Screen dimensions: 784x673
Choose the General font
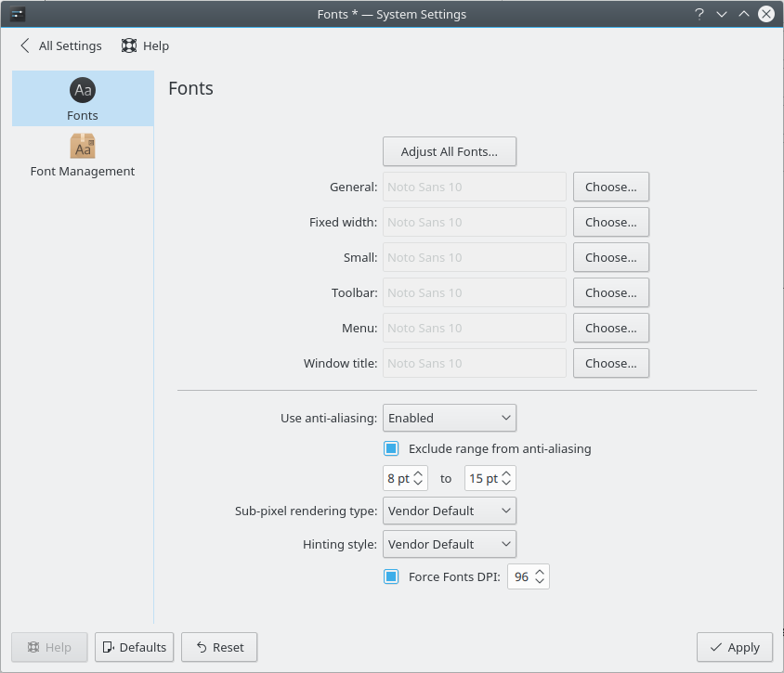(610, 187)
